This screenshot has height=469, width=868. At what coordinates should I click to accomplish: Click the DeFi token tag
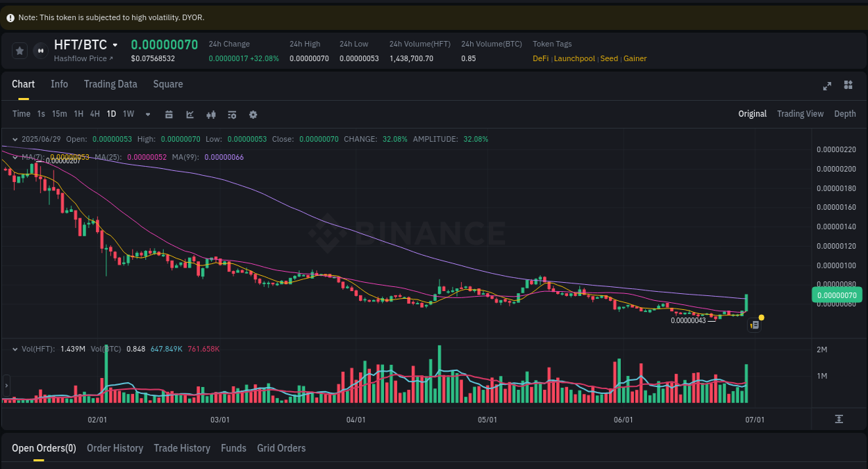[x=540, y=58]
